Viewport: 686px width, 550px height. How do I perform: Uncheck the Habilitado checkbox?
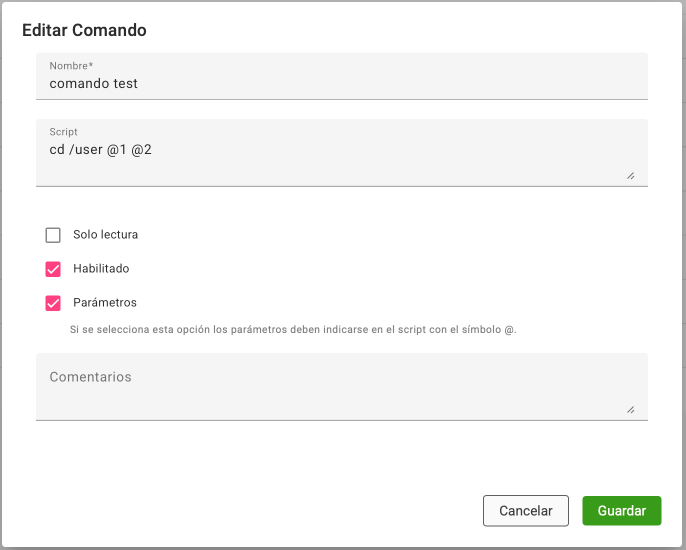point(53,269)
